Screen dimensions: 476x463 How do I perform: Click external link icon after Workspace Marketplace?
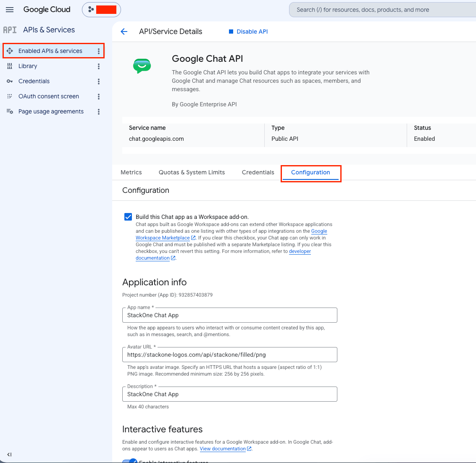point(193,238)
